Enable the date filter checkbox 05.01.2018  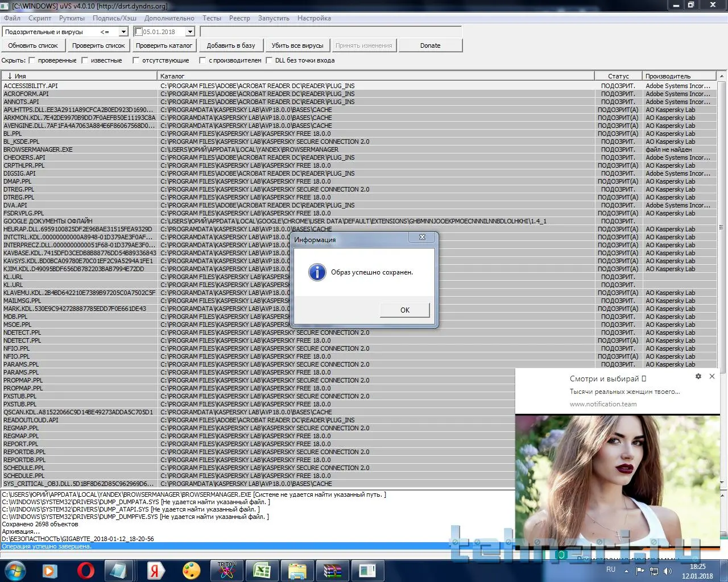[138, 32]
